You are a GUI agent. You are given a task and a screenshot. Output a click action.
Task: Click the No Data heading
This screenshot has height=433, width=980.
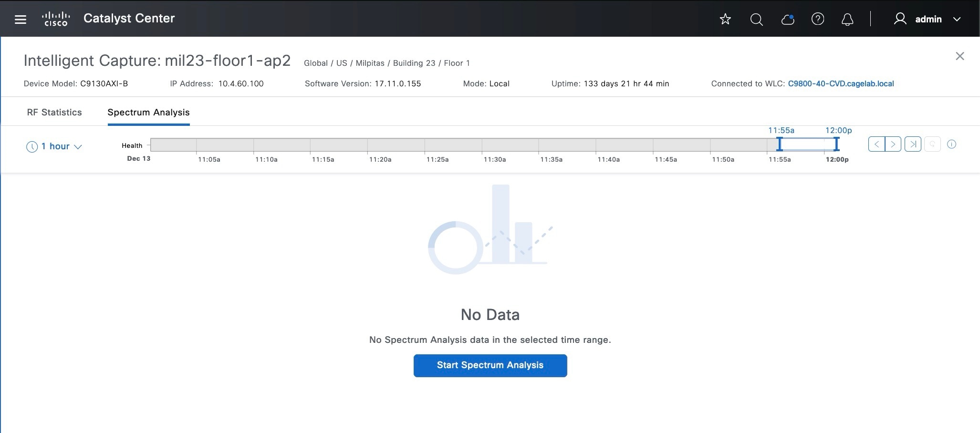pos(490,315)
